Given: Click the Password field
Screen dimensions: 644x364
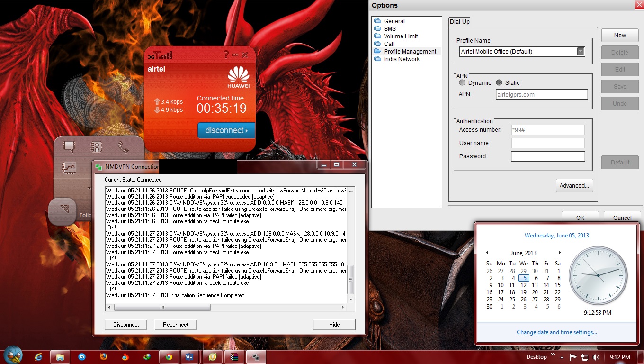Looking at the screenshot, I should click(x=548, y=156).
